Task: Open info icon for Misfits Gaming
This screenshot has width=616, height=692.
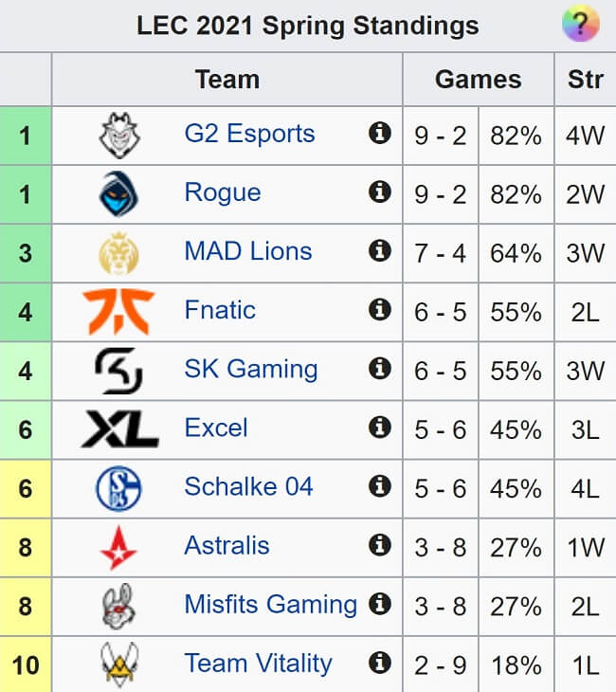Action: 380,604
